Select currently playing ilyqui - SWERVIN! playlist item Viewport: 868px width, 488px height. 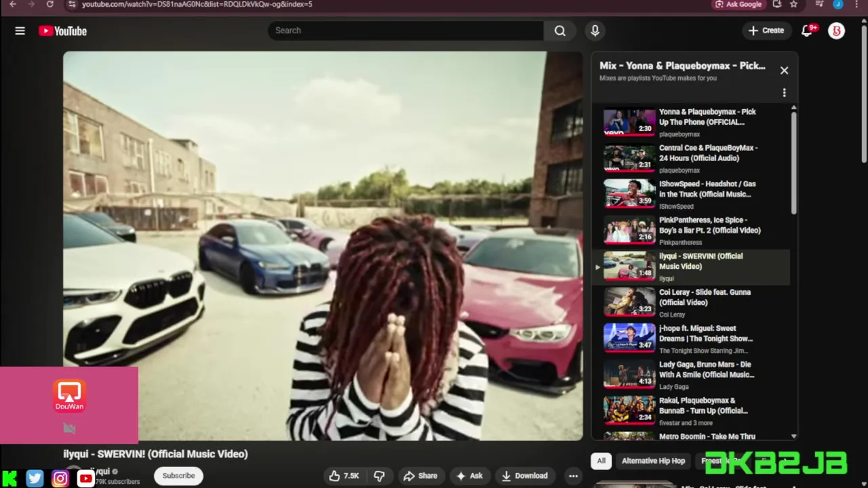coord(690,266)
